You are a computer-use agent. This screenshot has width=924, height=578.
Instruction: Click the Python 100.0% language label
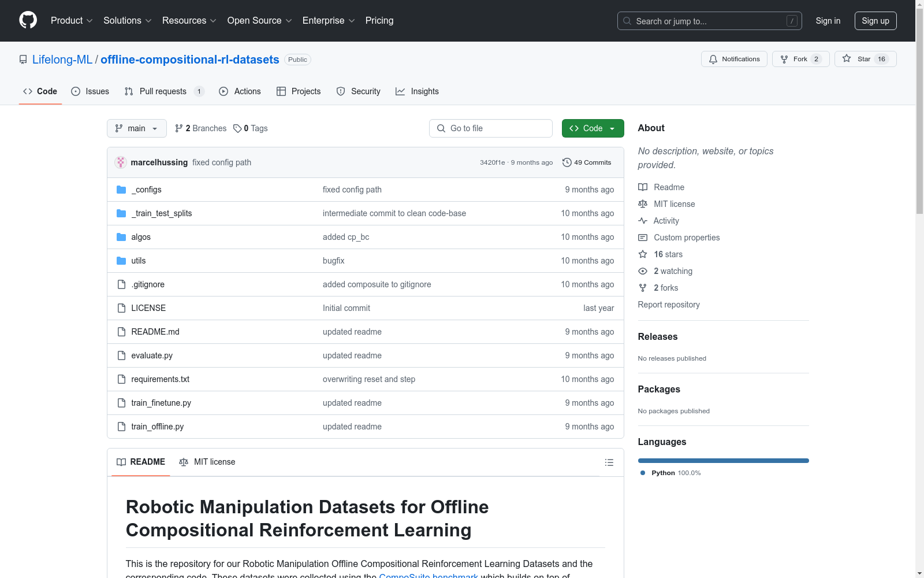[x=670, y=473]
